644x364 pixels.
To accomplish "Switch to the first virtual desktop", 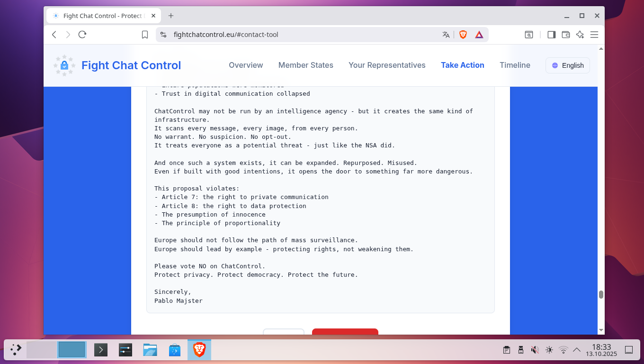I will tap(41, 350).
